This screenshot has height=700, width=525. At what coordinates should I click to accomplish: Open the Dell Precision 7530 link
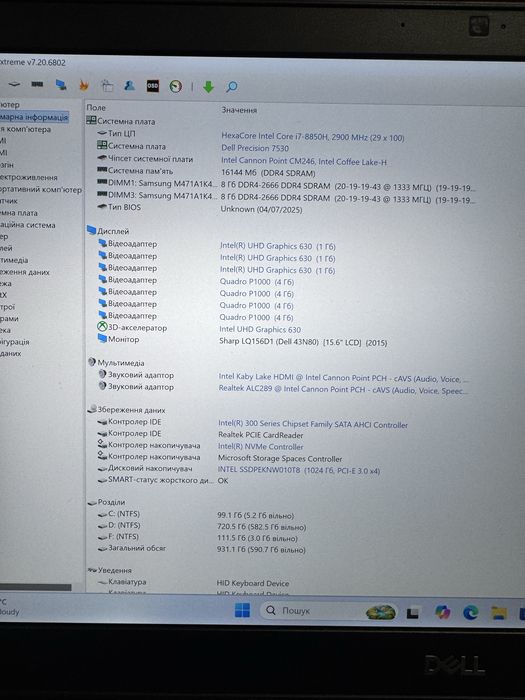pos(255,148)
